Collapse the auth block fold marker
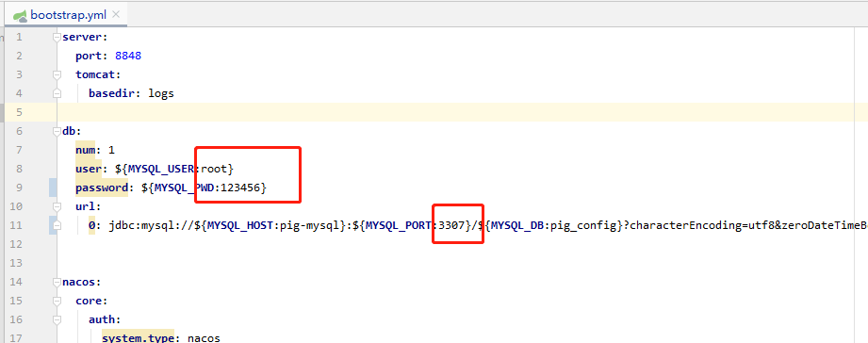 click(x=57, y=319)
